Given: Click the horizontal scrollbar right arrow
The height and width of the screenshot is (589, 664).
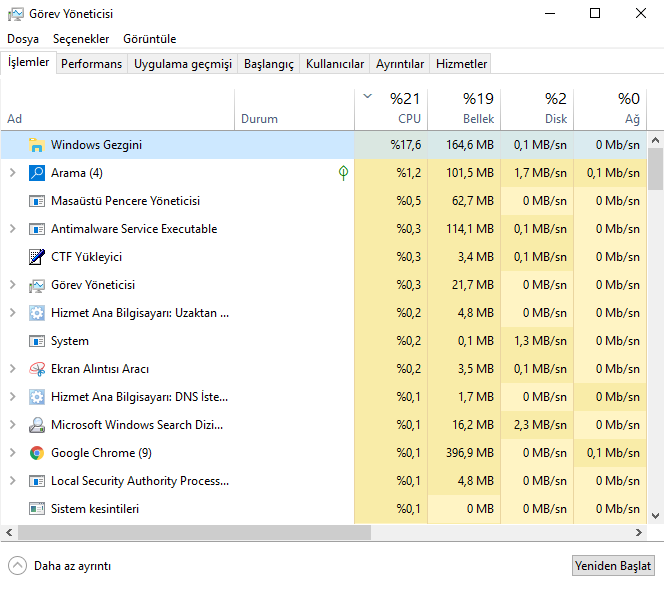Looking at the screenshot, I should (639, 533).
